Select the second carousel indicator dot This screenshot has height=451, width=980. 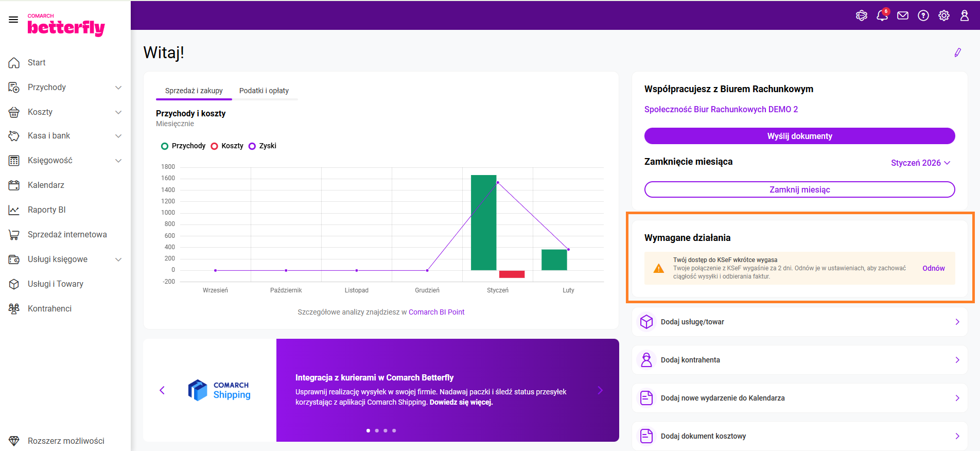click(377, 430)
